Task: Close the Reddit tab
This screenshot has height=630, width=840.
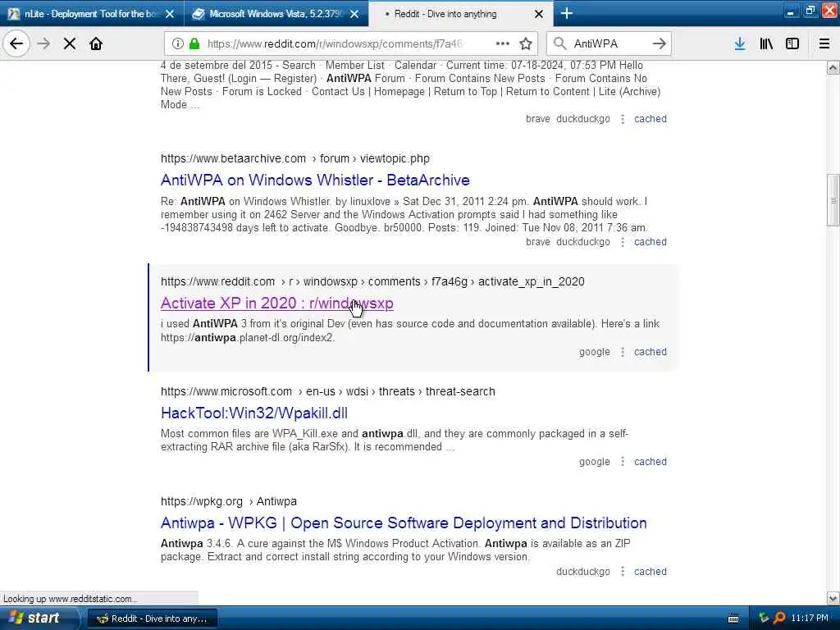Action: [539, 14]
